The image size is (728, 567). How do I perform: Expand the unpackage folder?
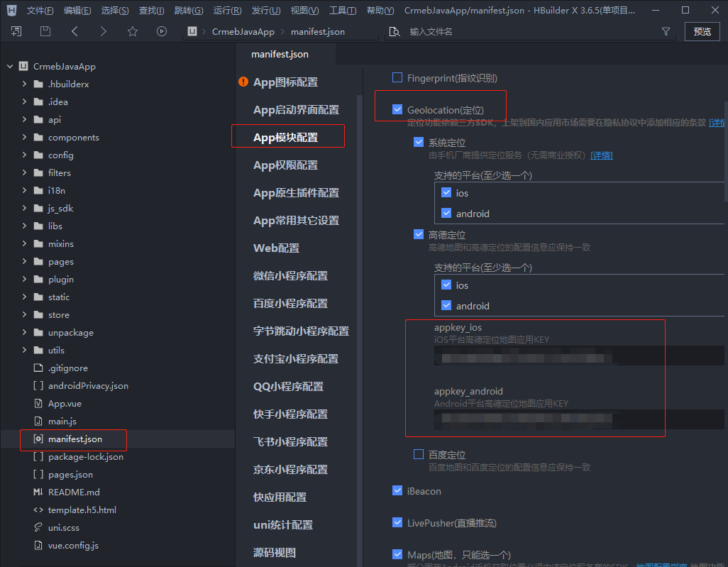tap(25, 332)
